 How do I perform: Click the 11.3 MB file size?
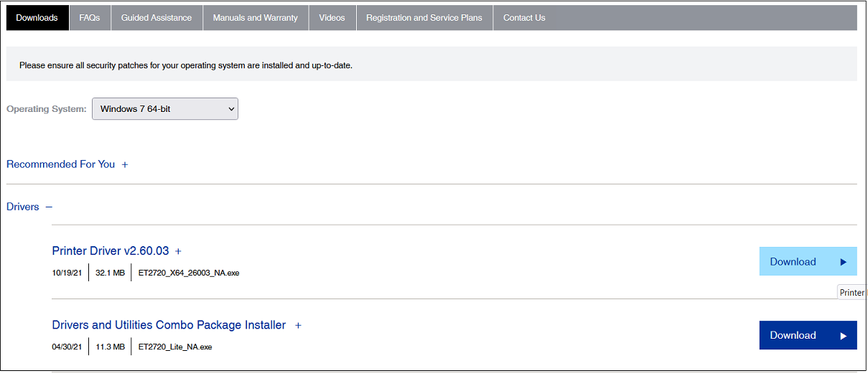pyautogui.click(x=110, y=347)
